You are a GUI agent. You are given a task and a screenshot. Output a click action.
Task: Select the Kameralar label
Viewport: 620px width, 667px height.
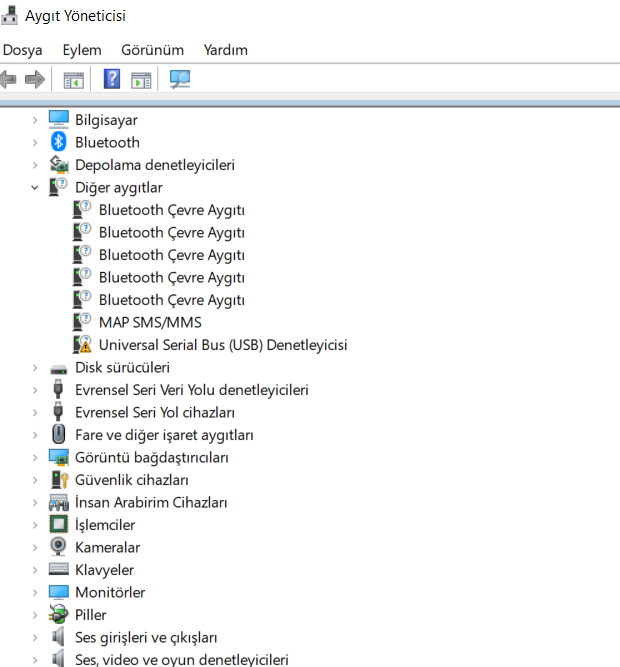click(108, 547)
